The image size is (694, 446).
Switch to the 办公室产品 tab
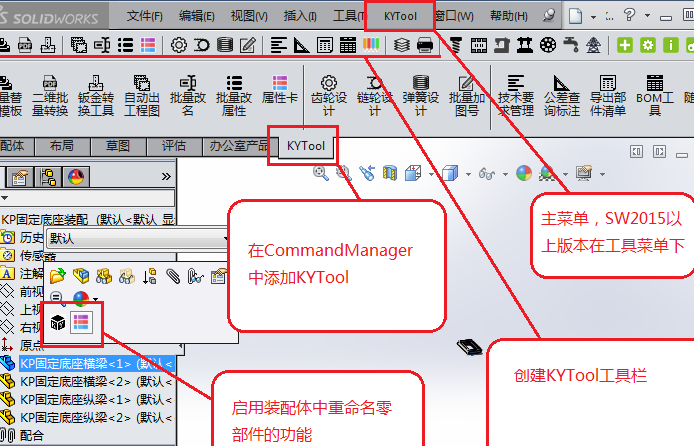click(x=239, y=146)
